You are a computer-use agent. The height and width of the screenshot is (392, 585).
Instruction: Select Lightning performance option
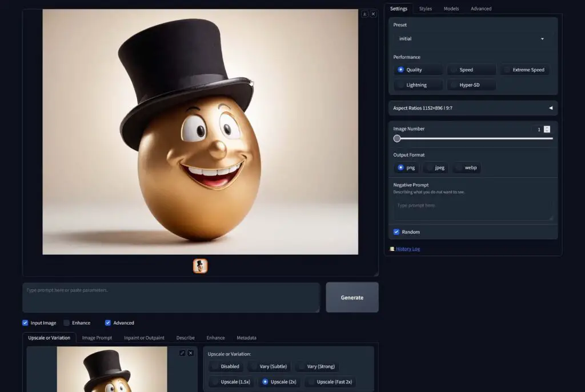click(418, 85)
